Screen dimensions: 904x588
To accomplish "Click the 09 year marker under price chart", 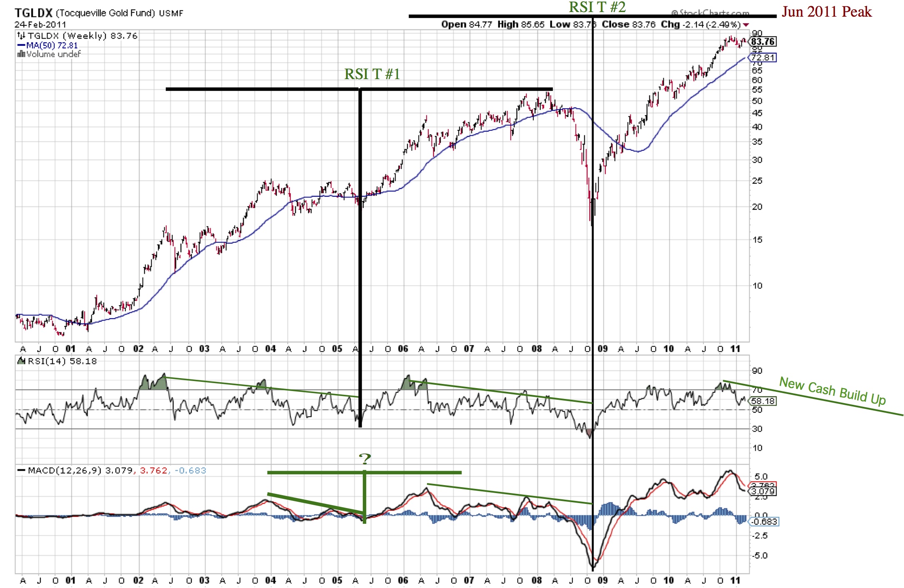I will coord(602,349).
